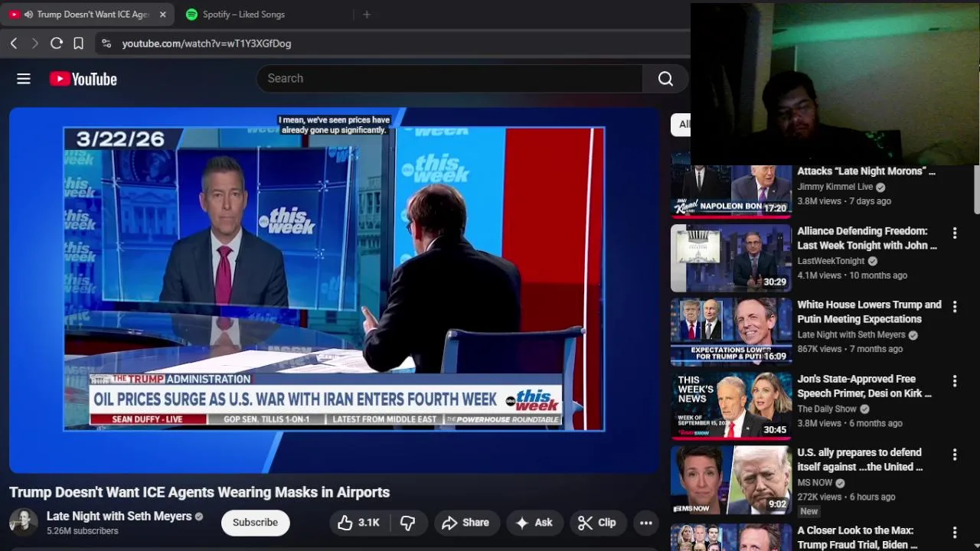Click the video title heading
This screenshot has height=551, width=980.
point(200,492)
